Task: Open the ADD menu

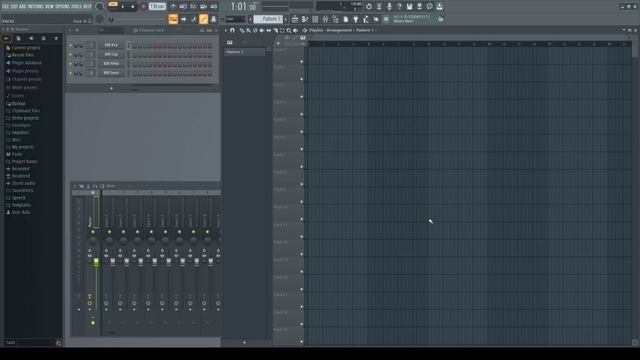Action: tap(22, 7)
